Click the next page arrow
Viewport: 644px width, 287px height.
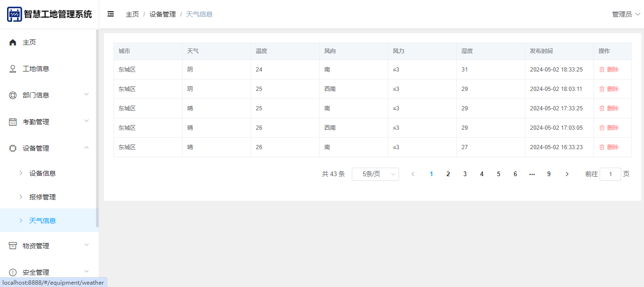pos(567,174)
